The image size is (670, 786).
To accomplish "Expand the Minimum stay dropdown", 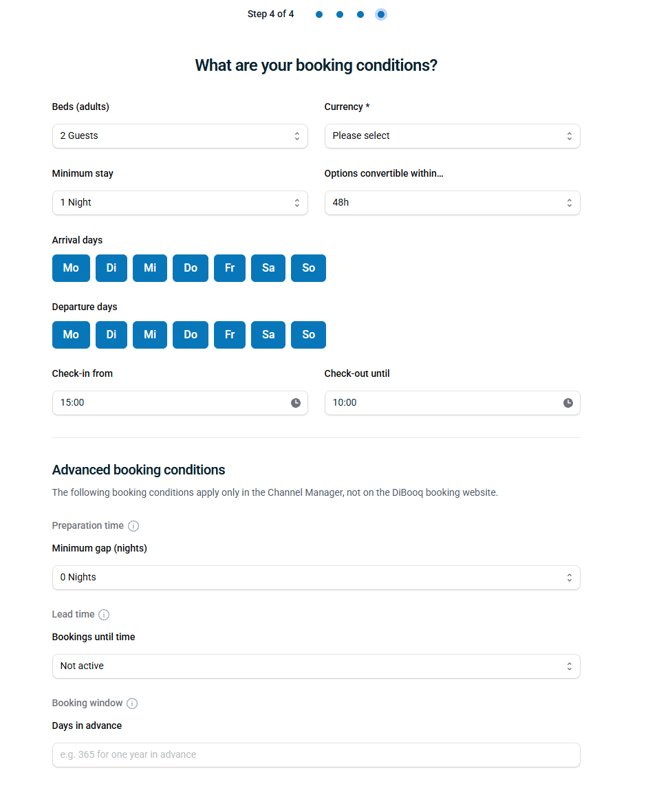I will click(180, 203).
